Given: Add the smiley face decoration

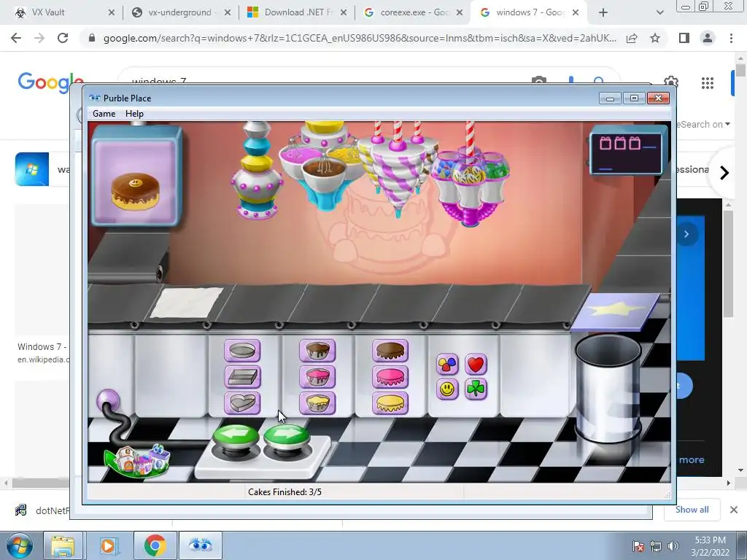Looking at the screenshot, I should 447,389.
